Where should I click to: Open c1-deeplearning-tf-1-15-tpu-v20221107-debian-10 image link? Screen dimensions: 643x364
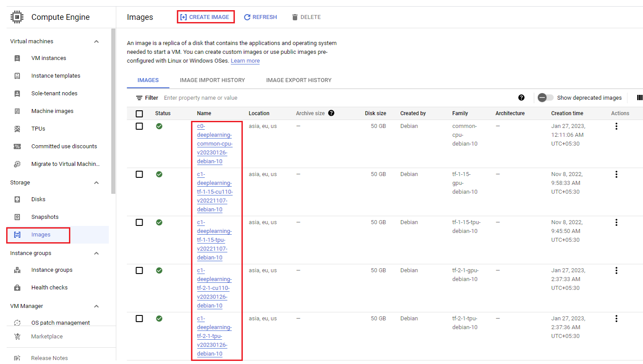click(x=215, y=240)
